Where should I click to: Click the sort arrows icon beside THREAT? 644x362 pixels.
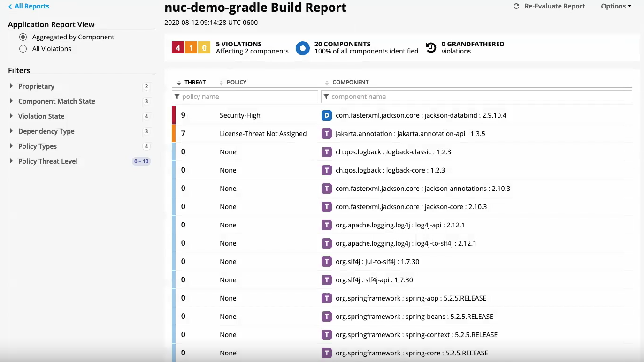click(179, 83)
